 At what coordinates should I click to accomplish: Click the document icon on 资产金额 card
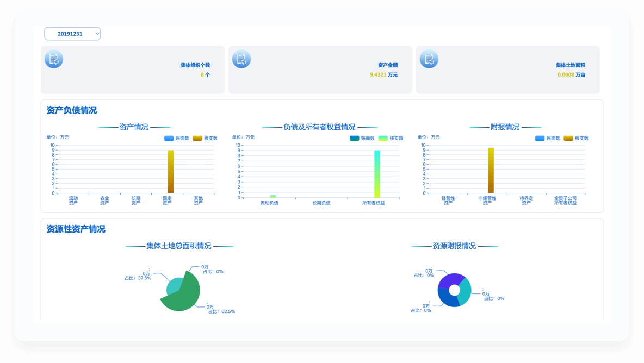[242, 59]
